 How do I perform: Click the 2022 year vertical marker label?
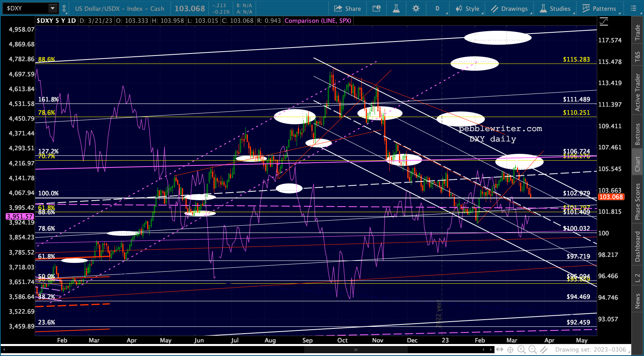point(439,314)
